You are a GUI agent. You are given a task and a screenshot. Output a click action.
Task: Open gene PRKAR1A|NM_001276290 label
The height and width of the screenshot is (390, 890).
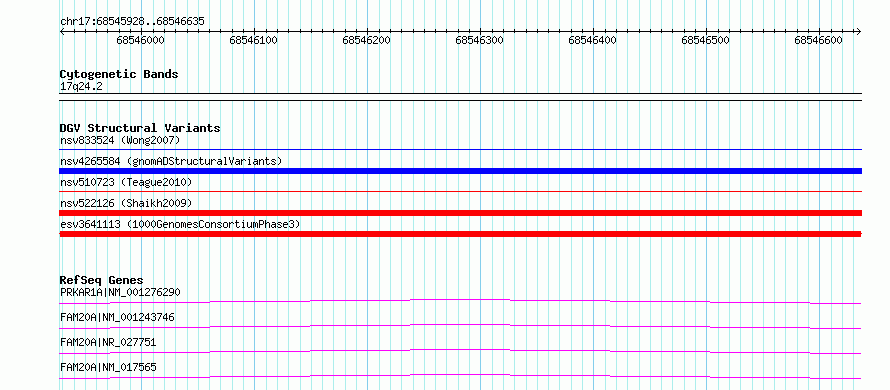tap(120, 292)
